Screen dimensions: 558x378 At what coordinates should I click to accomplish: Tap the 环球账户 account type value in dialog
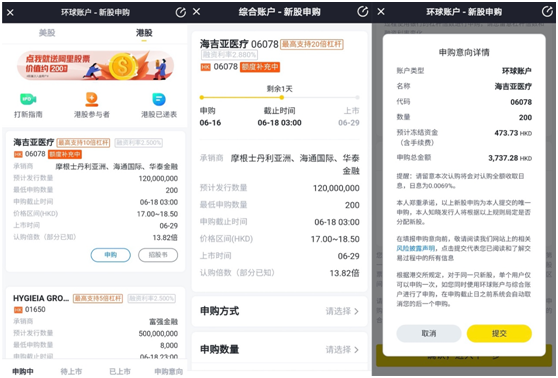(517, 71)
